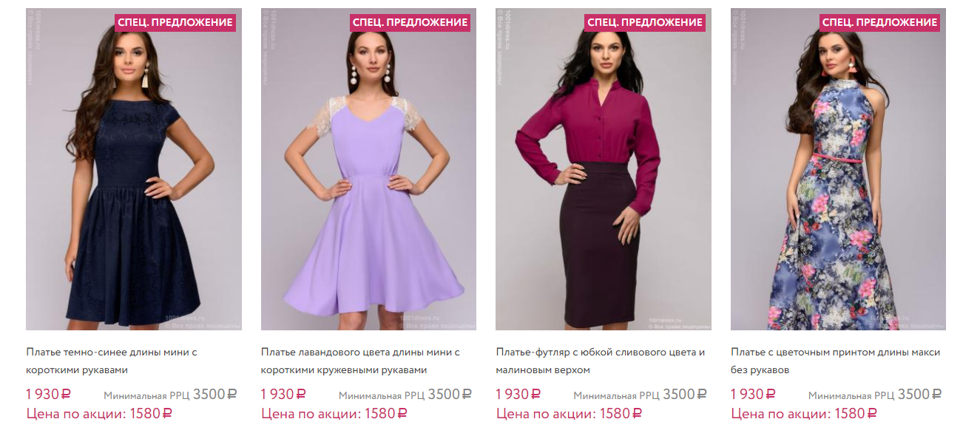
Task: Open the plum sheath dress photo
Action: (604, 169)
